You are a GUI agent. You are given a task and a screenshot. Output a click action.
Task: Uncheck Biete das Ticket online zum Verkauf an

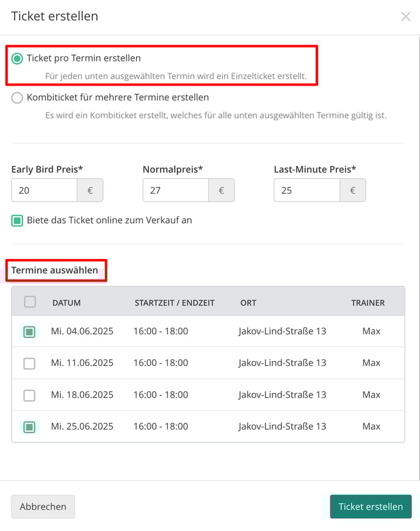(x=17, y=221)
